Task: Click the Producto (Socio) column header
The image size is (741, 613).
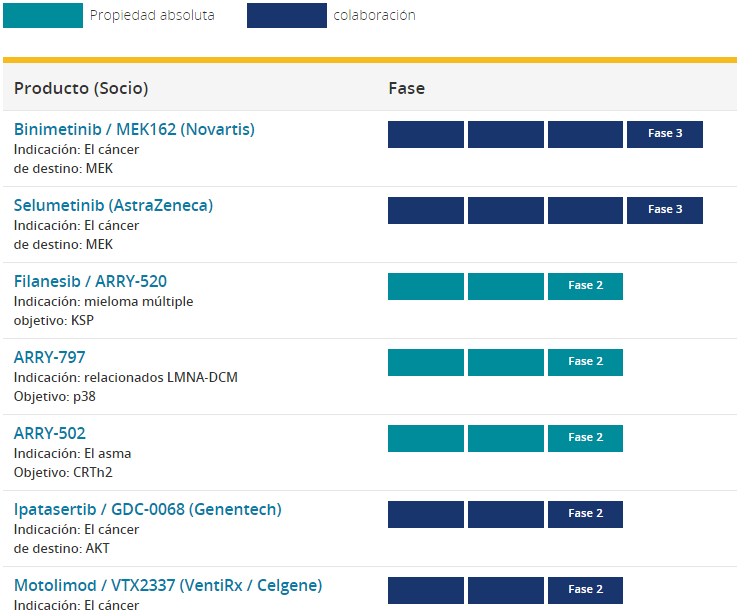Action: 81,88
